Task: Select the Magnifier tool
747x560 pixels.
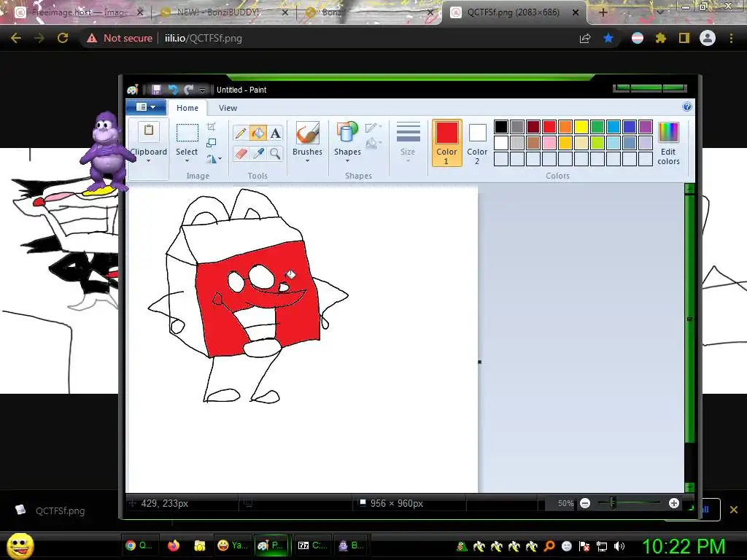Action: pos(275,153)
